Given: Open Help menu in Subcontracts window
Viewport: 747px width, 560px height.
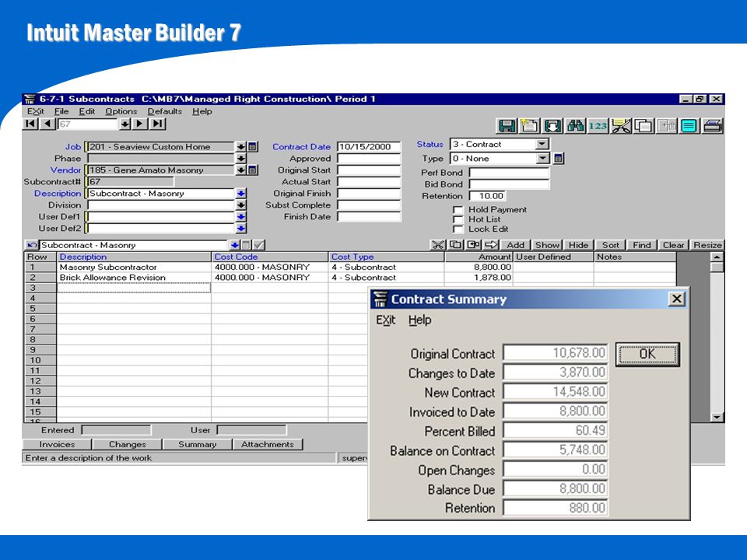Looking at the screenshot, I should coord(202,111).
